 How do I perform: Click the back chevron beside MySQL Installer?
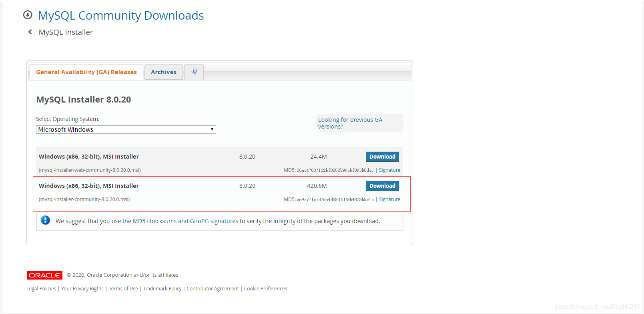pyautogui.click(x=30, y=32)
